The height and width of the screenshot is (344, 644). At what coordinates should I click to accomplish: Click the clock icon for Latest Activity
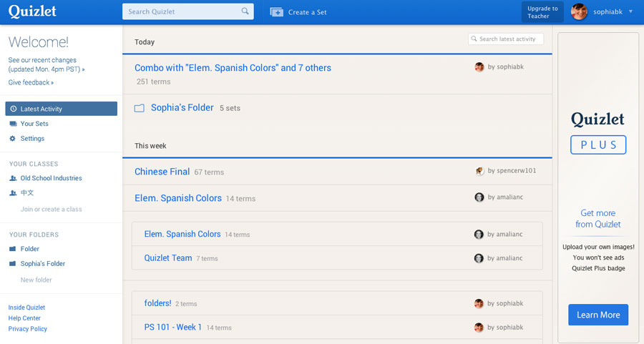pos(13,109)
